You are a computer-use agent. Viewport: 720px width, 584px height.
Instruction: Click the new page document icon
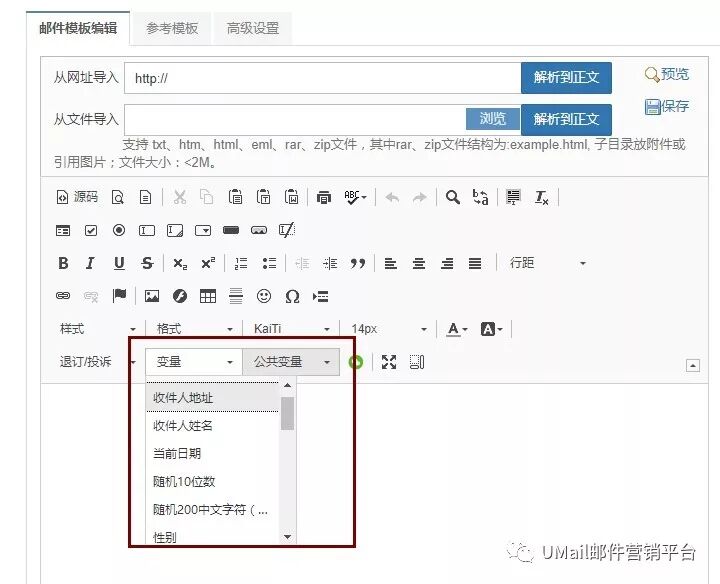[x=146, y=197]
